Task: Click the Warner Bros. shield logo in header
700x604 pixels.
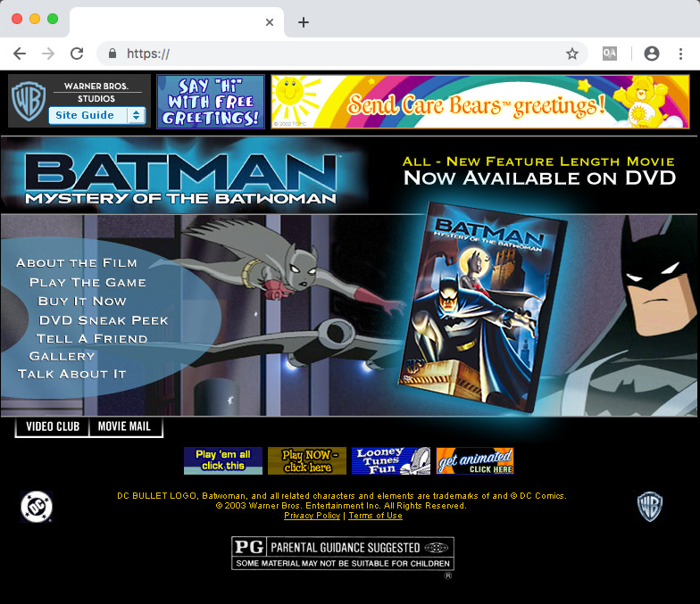Action: pos(29,102)
